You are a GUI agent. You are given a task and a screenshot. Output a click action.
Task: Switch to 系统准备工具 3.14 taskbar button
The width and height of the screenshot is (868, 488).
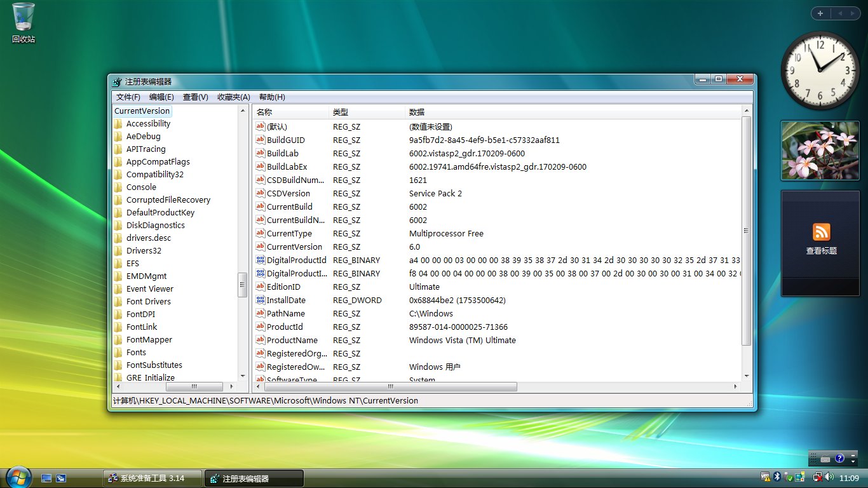pos(153,478)
